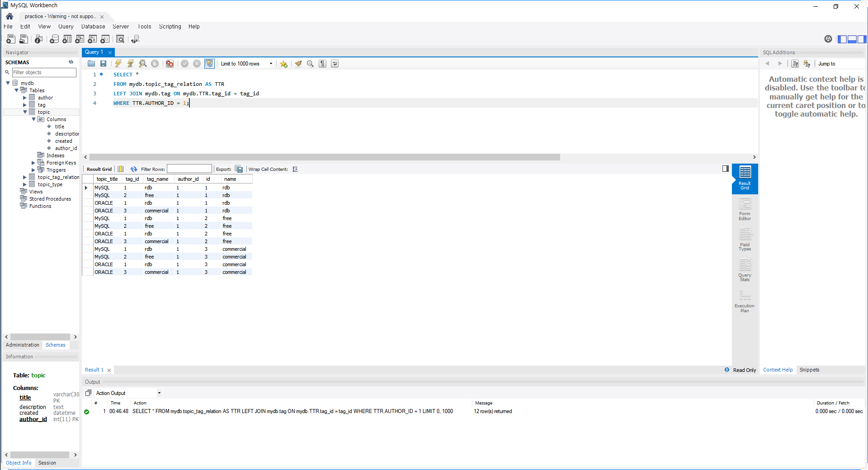Open the Database menu

click(x=93, y=27)
